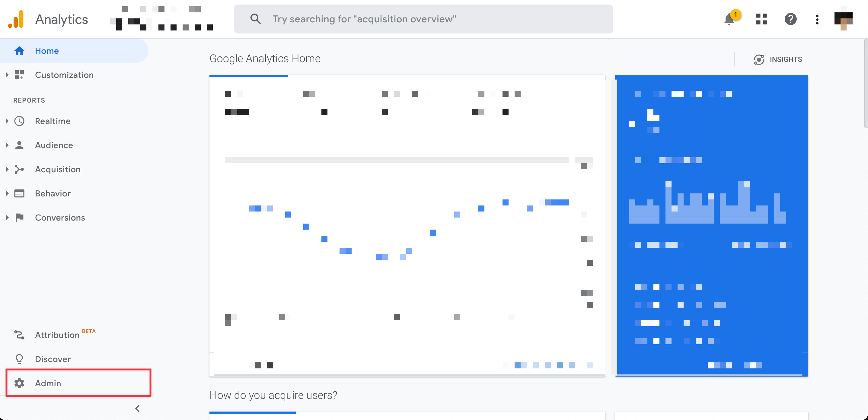Viewport: 868px width, 420px height.
Task: Click the Acquisition report icon
Action: [x=19, y=169]
